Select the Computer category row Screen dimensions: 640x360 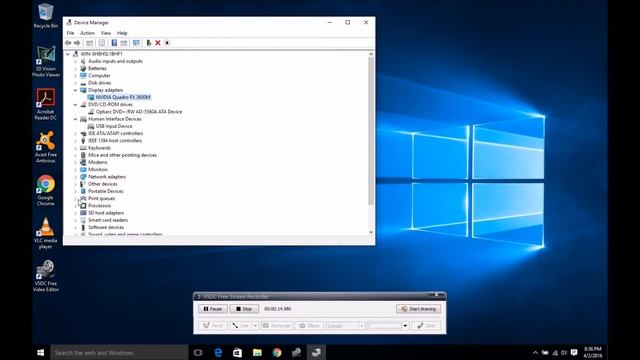[99, 76]
